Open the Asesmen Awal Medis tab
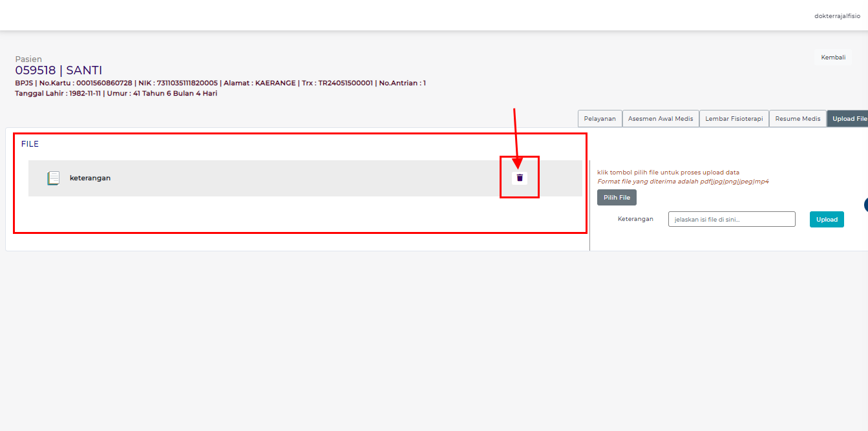This screenshot has height=431, width=868. point(660,119)
